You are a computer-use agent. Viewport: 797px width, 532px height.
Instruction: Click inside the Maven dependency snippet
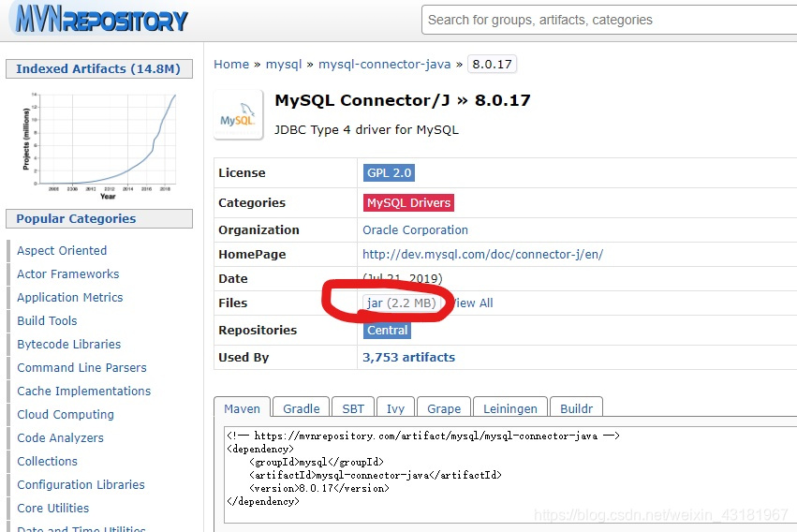tap(510, 475)
